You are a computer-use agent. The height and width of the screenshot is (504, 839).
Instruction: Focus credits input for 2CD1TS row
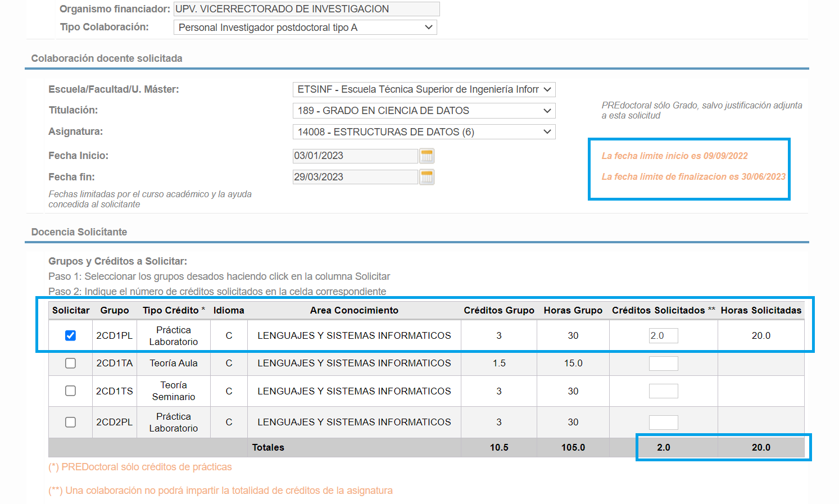click(x=663, y=391)
